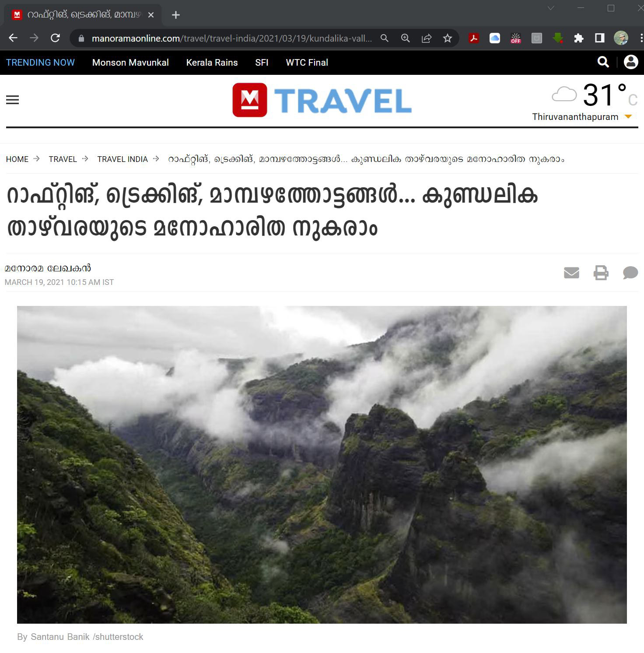This screenshot has width=644, height=653.
Task: Click the share page icon in address bar
Action: point(427,39)
